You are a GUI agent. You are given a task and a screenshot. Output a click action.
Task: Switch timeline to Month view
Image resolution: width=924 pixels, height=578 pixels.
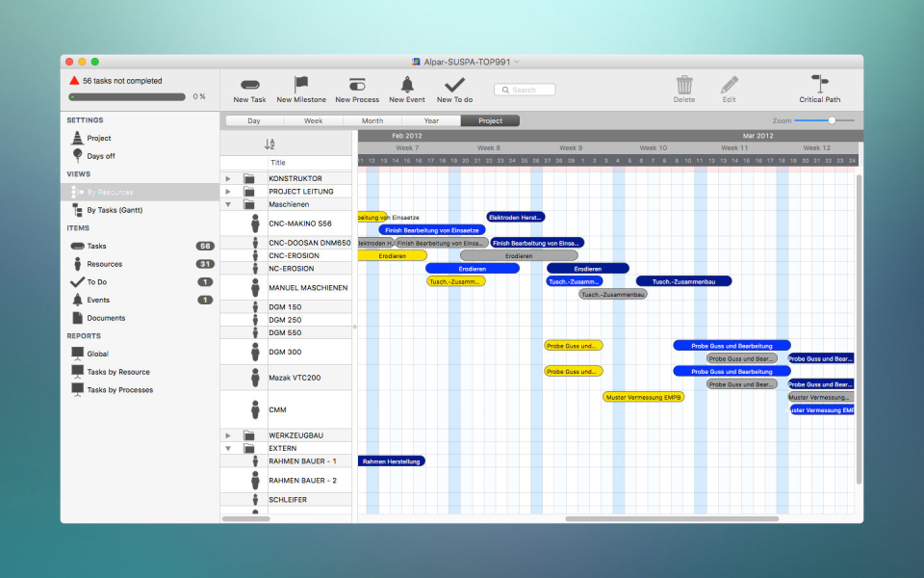[x=372, y=120]
